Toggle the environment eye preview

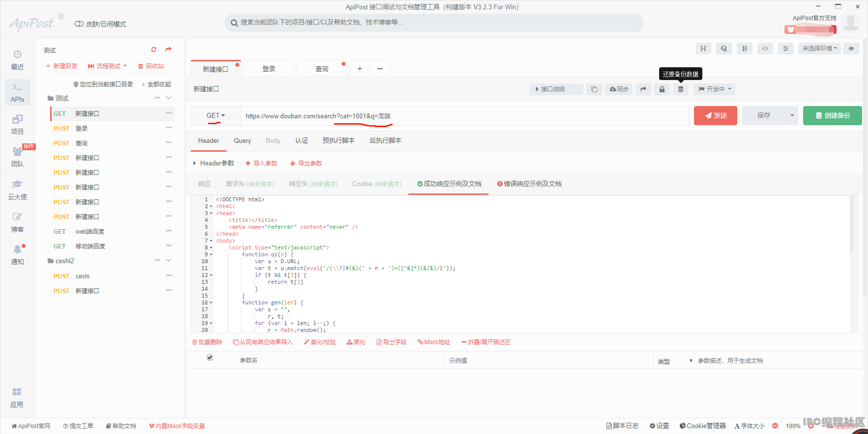(x=851, y=49)
